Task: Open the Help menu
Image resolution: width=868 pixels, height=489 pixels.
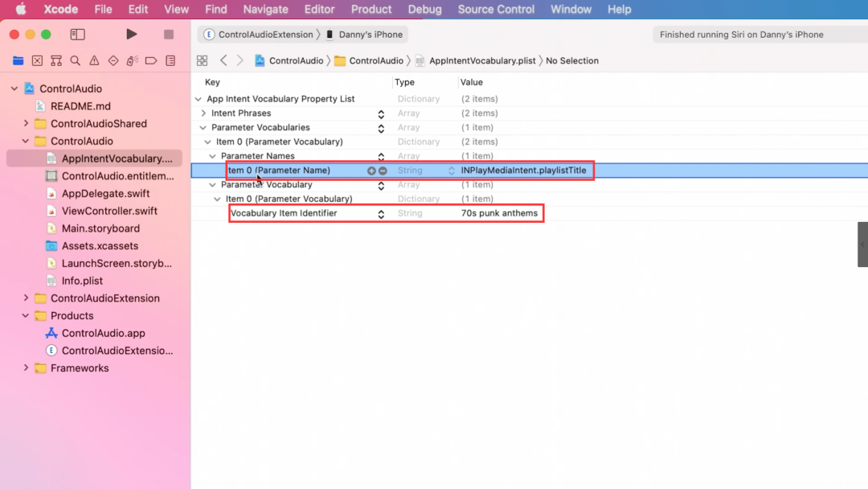Action: (619, 9)
